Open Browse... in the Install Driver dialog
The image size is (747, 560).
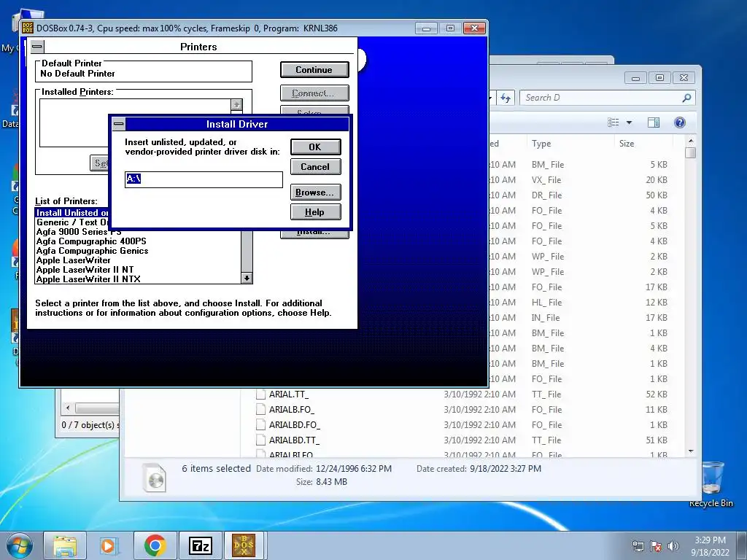pyautogui.click(x=315, y=192)
